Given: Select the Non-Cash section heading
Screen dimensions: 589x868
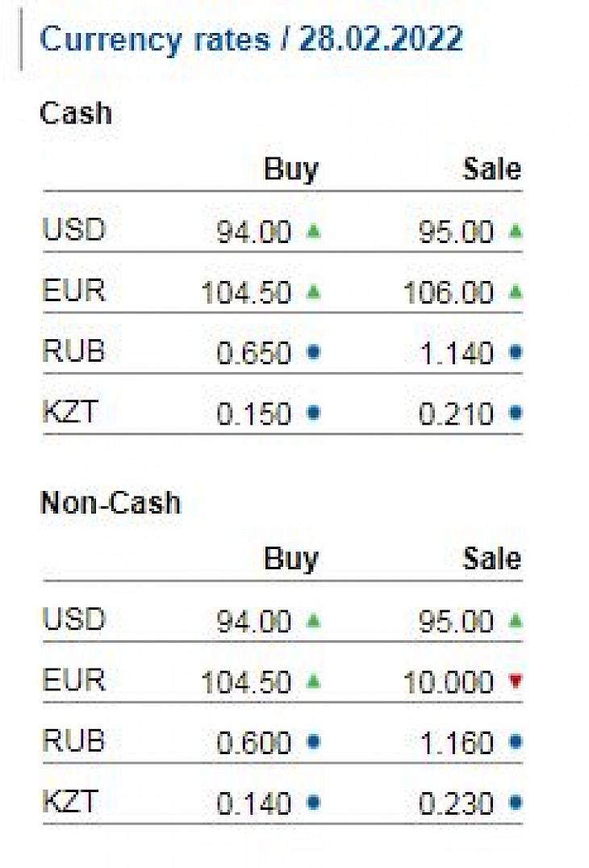Looking at the screenshot, I should (x=111, y=503).
